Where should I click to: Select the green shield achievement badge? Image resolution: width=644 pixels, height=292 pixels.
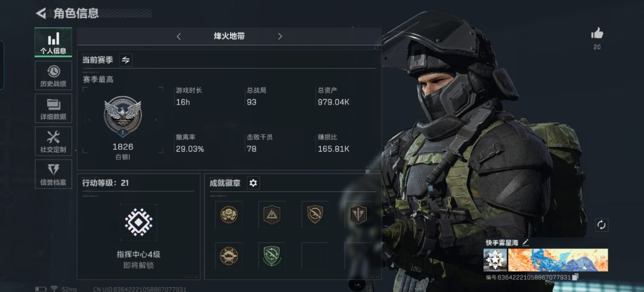(x=271, y=256)
